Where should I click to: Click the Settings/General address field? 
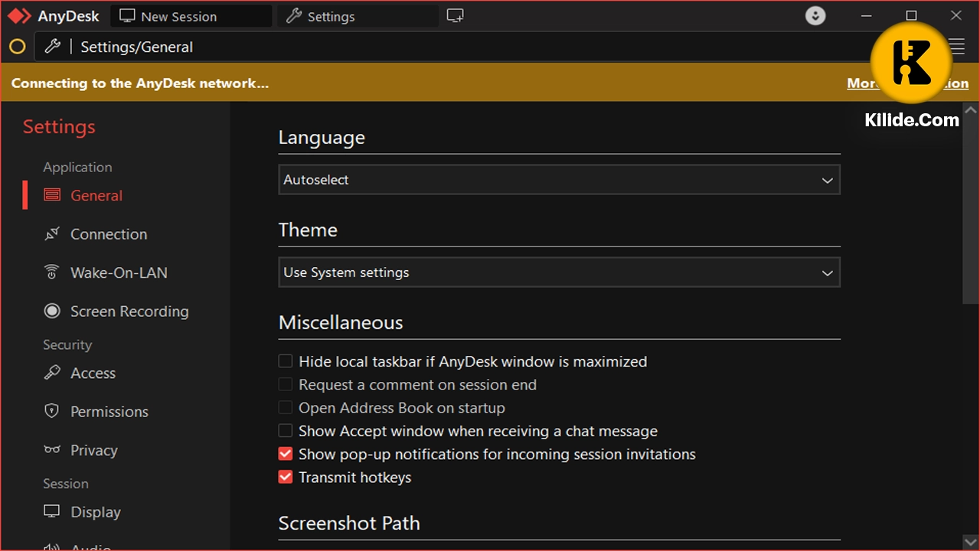[x=459, y=47]
